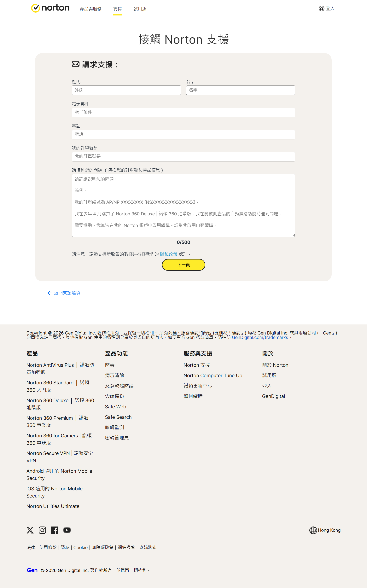Screen dimensions: 367x588
Task: Click the 產品功能 footer heading
Action: (117, 354)
